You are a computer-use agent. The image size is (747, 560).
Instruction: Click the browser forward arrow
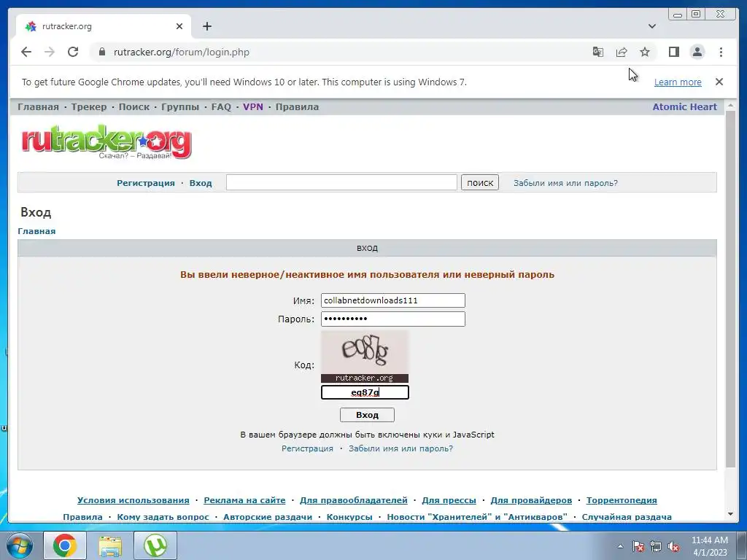(x=50, y=52)
